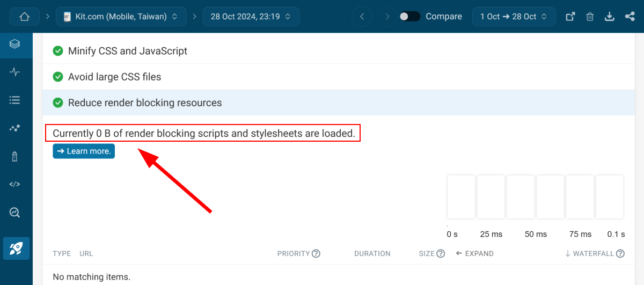Click the WATERFALL help icon
Screen dimensions: 644x285
click(x=620, y=253)
